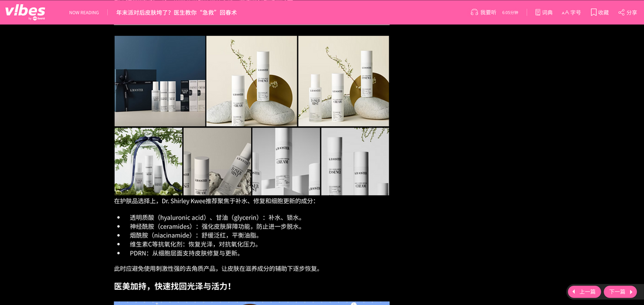Viewport: 644px width, 305px height.
Task: Open the Essence and Cream white photo
Action: click(355, 162)
